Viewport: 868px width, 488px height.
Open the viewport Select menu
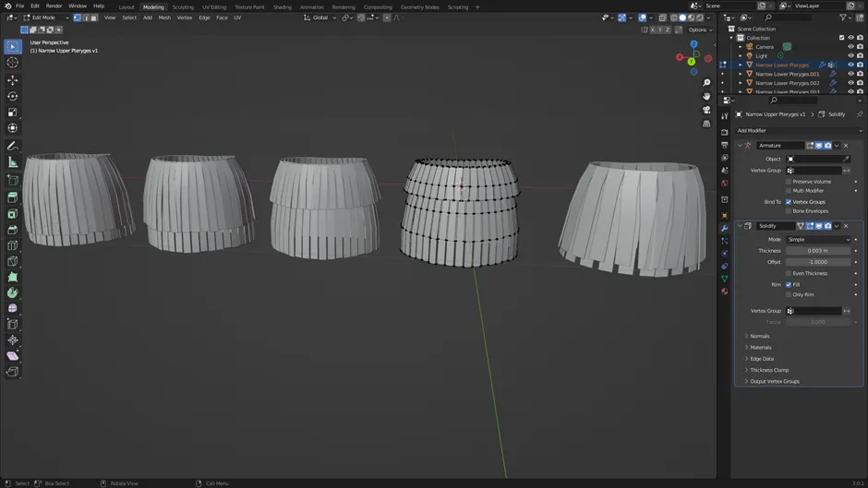point(129,18)
